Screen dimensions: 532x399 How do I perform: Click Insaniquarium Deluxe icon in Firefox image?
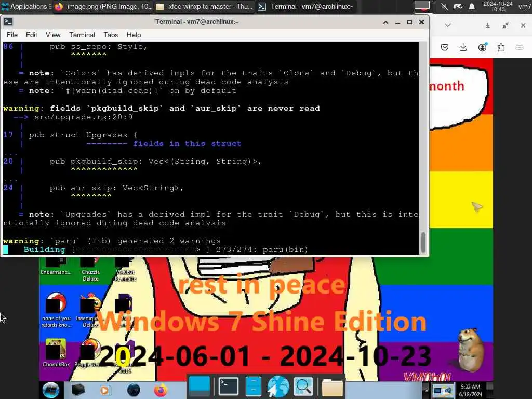(90, 311)
